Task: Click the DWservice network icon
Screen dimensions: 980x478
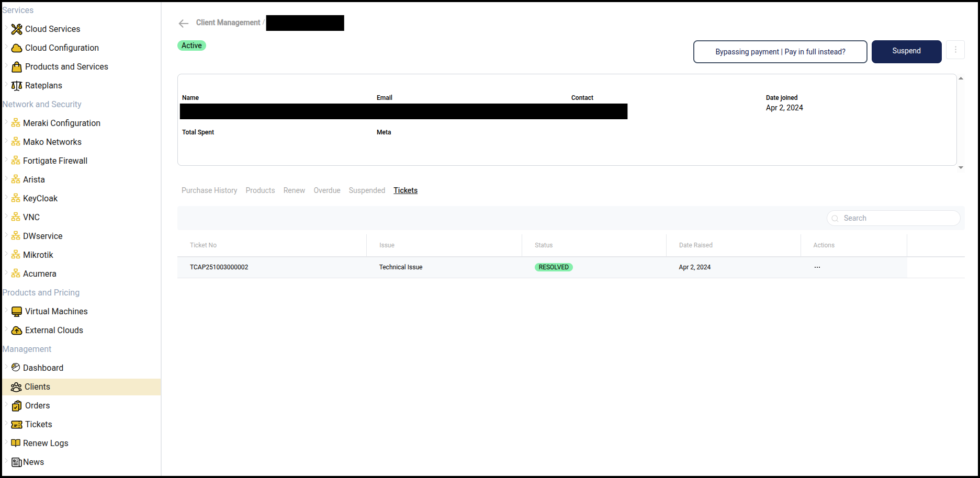Action: coord(16,236)
